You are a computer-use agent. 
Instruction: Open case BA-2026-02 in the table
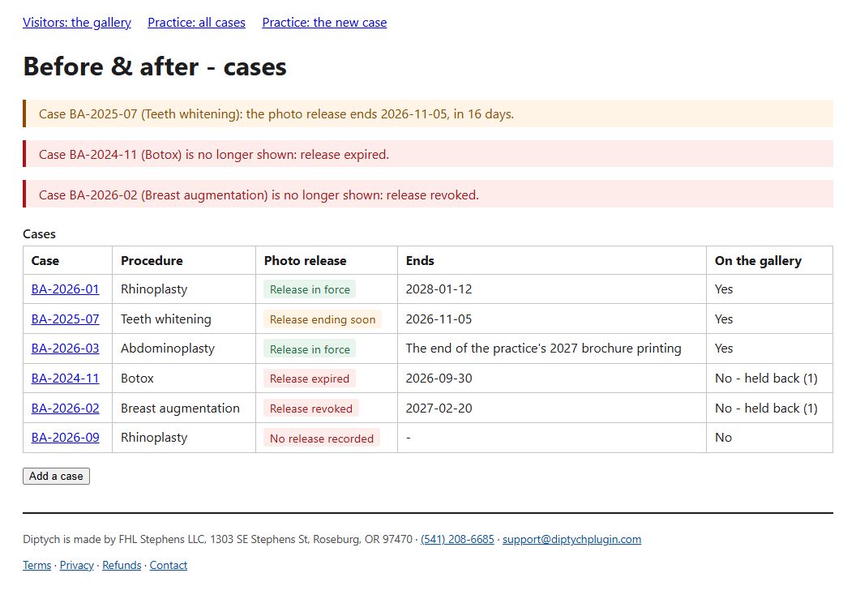point(66,408)
